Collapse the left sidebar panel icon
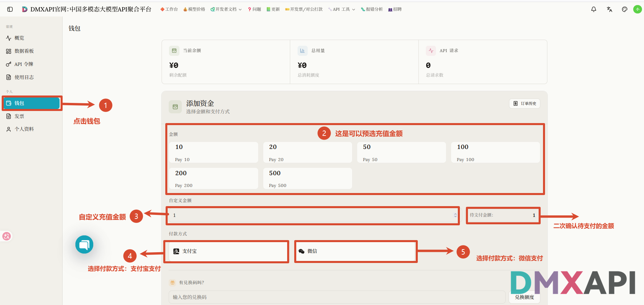The width and height of the screenshot is (644, 305). [10, 9]
